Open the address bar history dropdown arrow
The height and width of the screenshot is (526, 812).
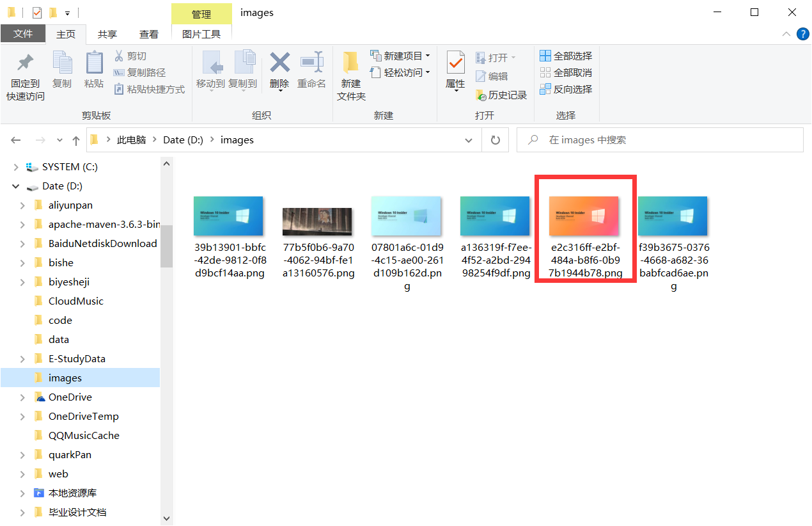coord(469,140)
